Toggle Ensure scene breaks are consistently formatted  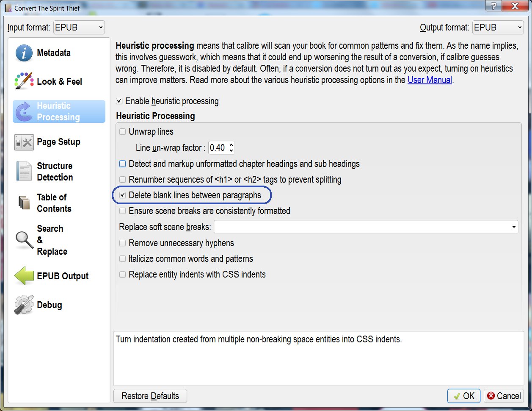pos(123,211)
